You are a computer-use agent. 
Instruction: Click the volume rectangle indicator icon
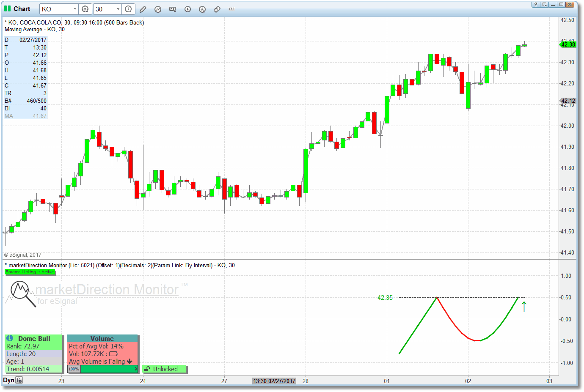click(113, 354)
